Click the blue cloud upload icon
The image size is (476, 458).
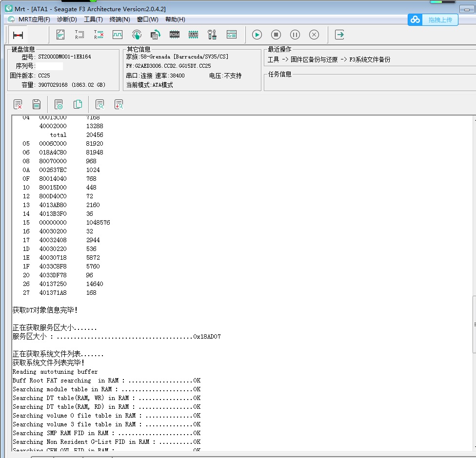tap(415, 19)
